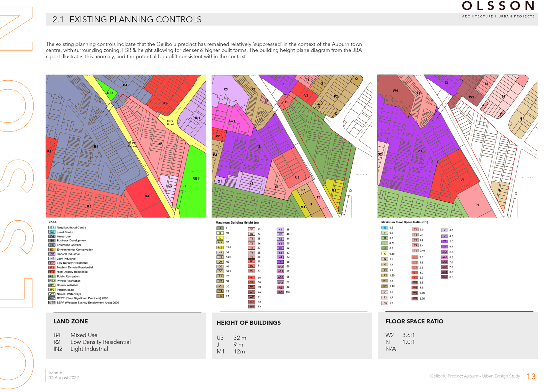Click the B4 Mixed Use swatch in Zone legend

coord(52,236)
